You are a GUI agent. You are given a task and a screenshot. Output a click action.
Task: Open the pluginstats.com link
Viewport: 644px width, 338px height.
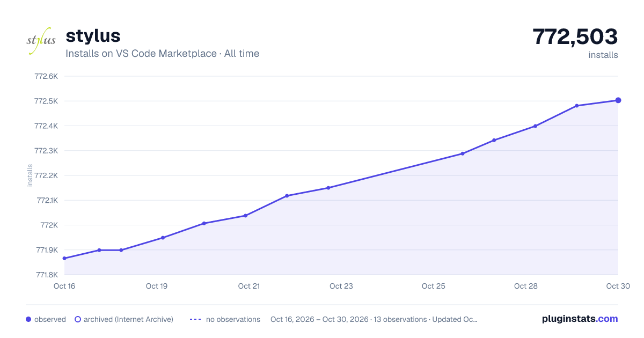pos(580,319)
